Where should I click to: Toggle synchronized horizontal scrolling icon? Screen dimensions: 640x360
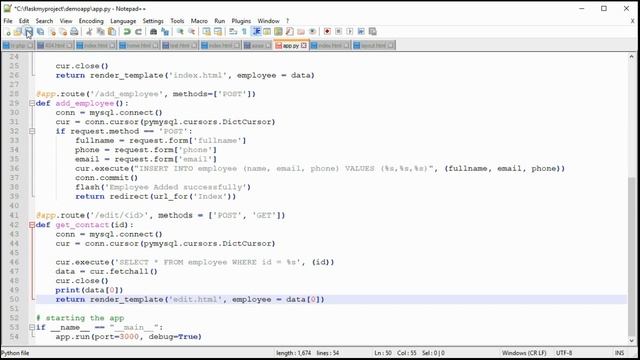[x=218, y=32]
